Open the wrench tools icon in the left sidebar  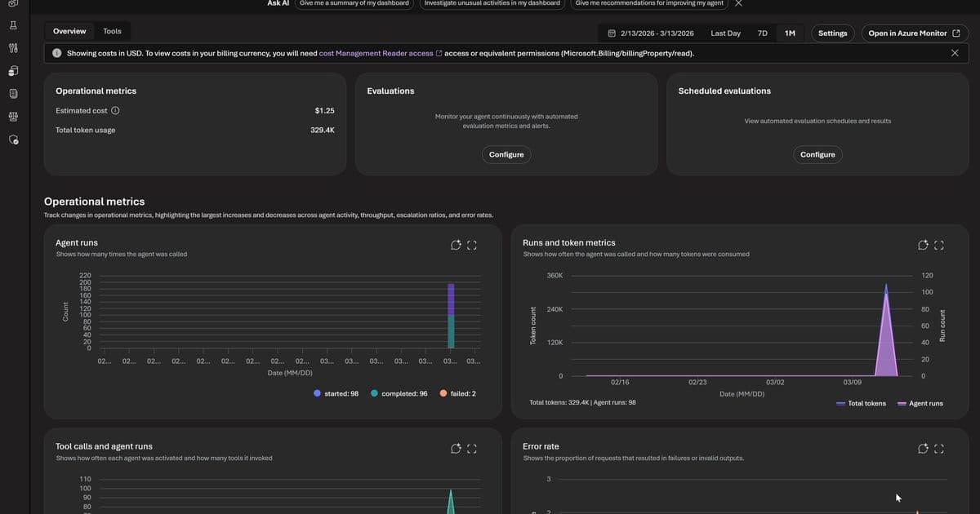(12, 47)
